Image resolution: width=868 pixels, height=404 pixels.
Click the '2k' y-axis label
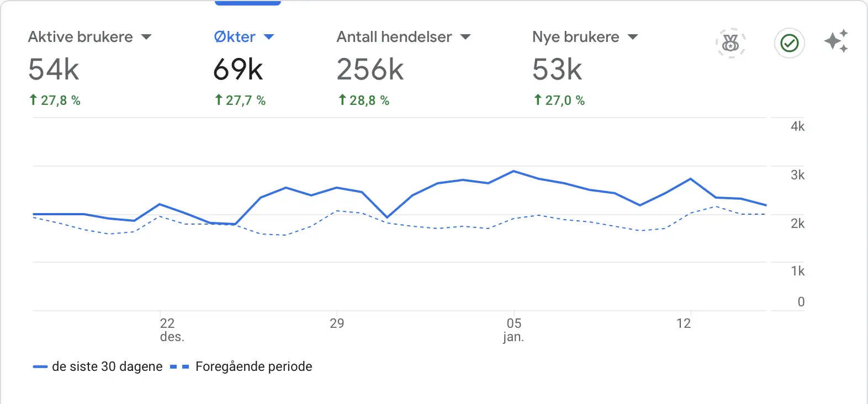[797, 224]
